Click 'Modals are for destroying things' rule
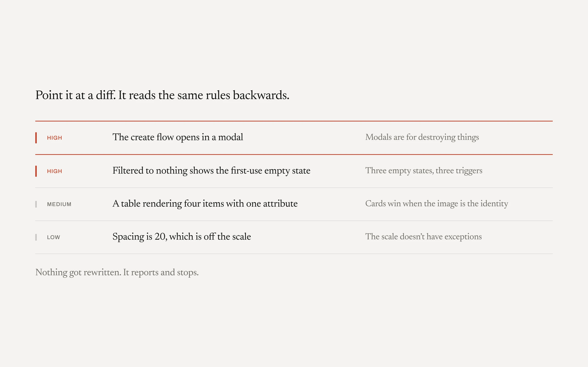The image size is (588, 367). (x=422, y=137)
